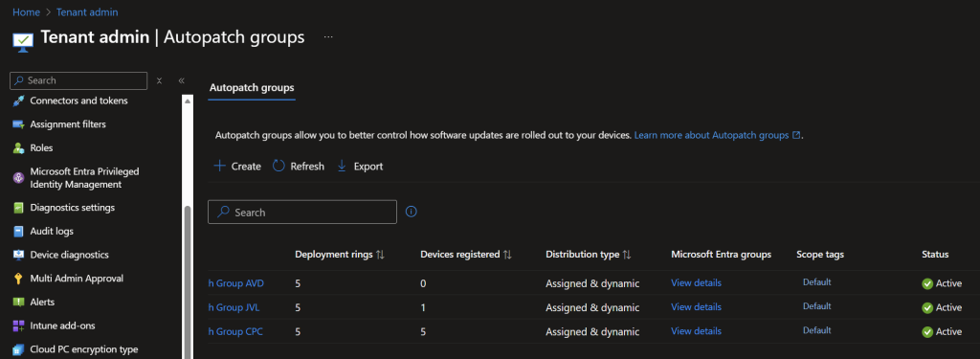980x359 pixels.
Task: Click the Multi Admin Approval key icon
Action: [18, 279]
